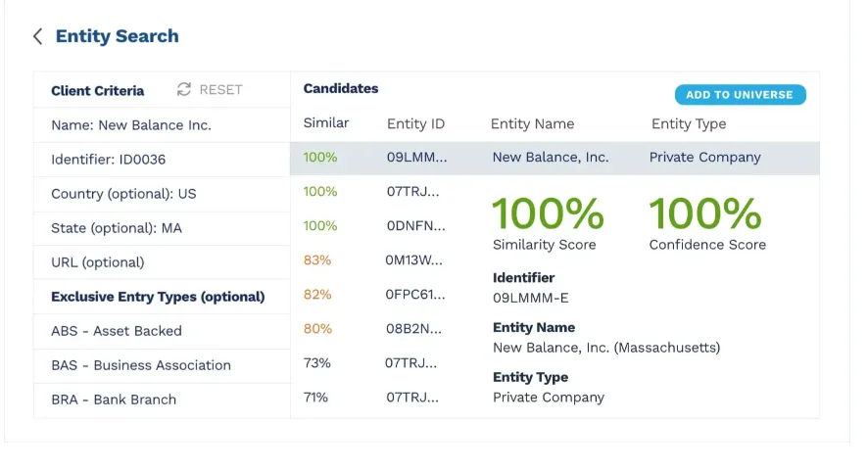868x471 pixels.
Task: Click New Balance, Inc. (Massachusetts) entity name
Action: [x=606, y=348]
